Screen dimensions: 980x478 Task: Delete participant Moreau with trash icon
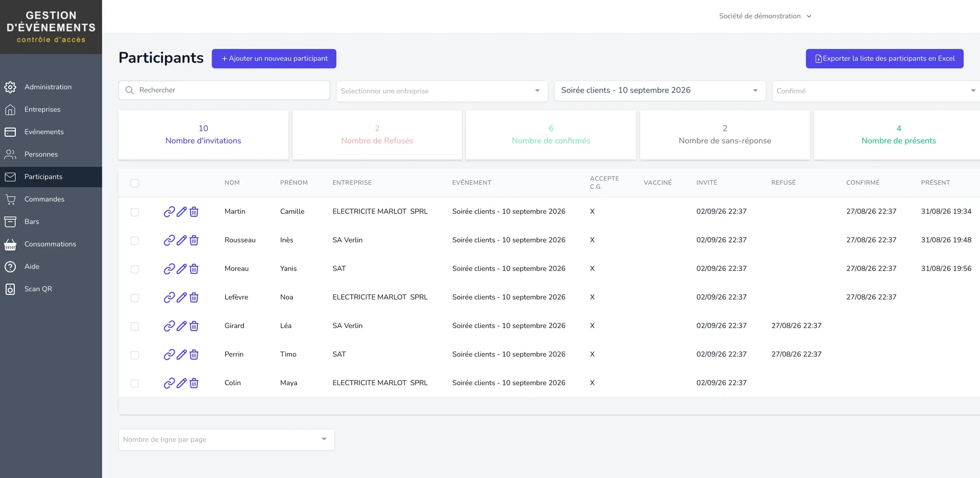click(x=194, y=269)
